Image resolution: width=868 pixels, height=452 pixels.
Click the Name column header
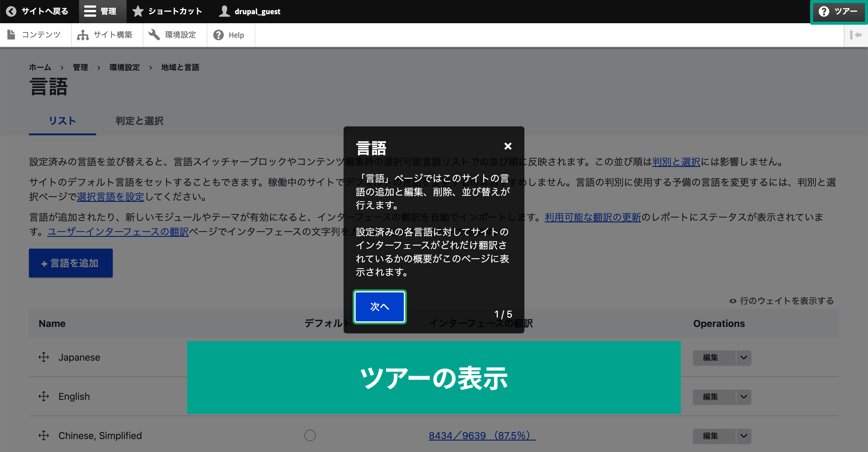[52, 323]
